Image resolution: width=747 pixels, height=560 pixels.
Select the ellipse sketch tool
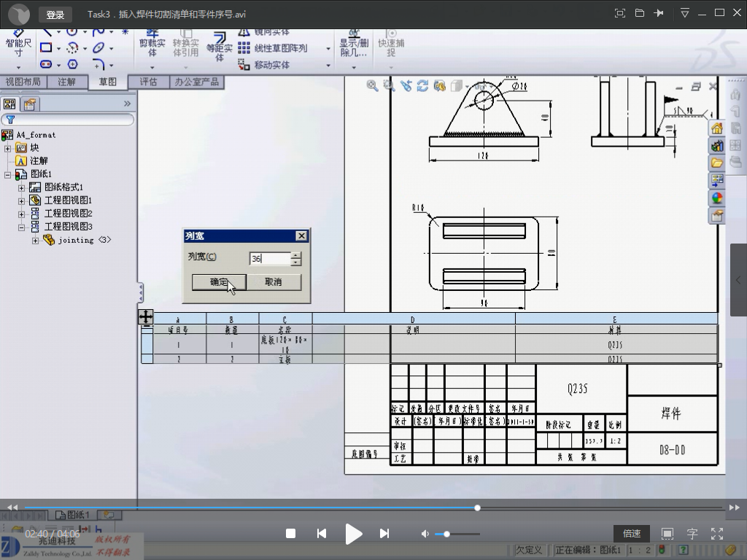tap(98, 47)
